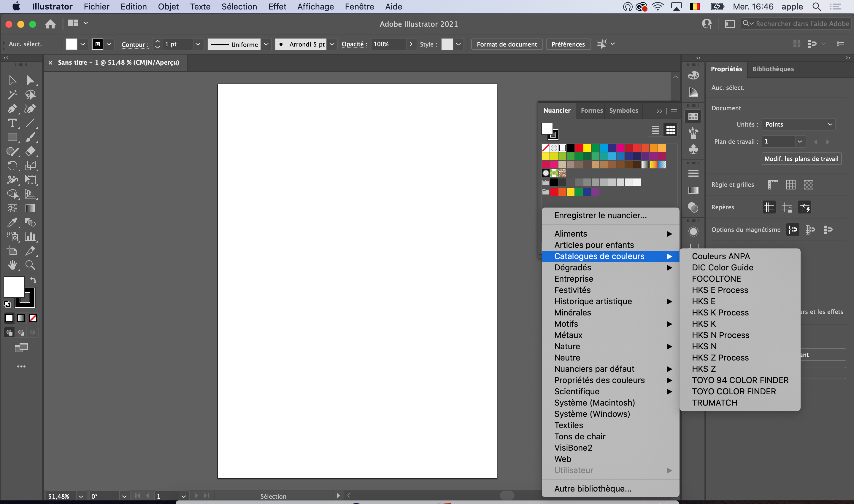Open the Uniforme width profile dropdown

pos(266,44)
